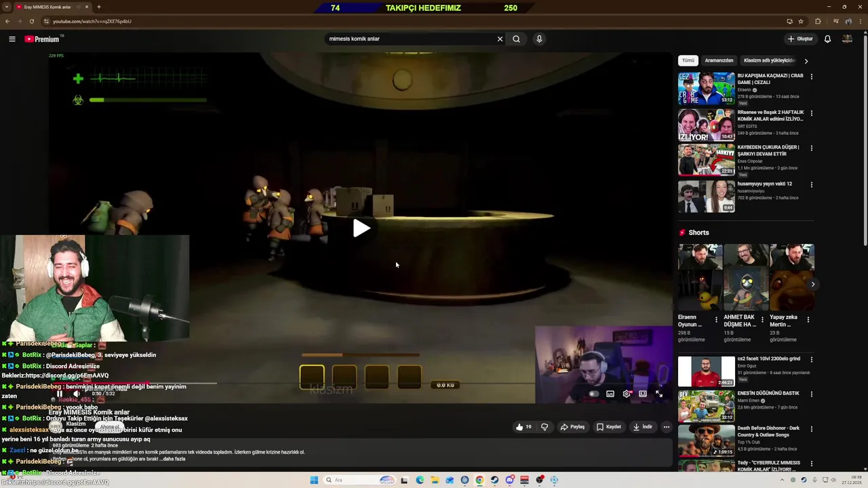Screen dimensions: 868x488
Task: Open the three-dot more actions under the video
Action: 667,427
